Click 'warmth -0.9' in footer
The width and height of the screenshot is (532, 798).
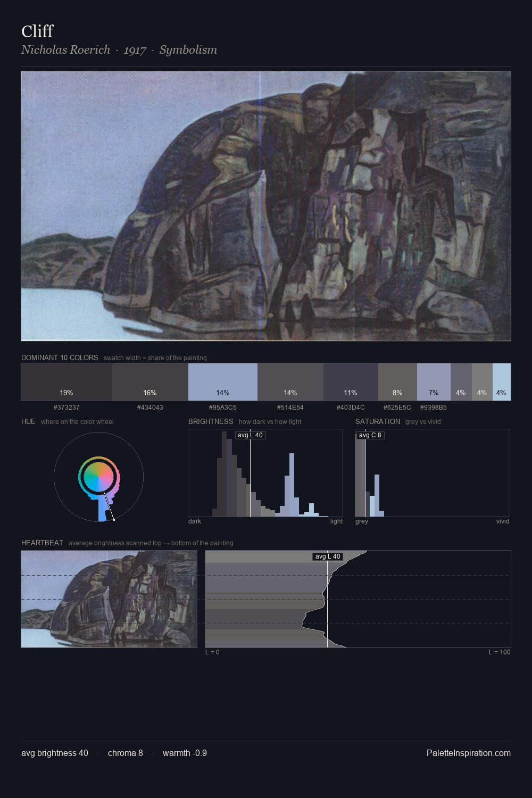coord(185,753)
